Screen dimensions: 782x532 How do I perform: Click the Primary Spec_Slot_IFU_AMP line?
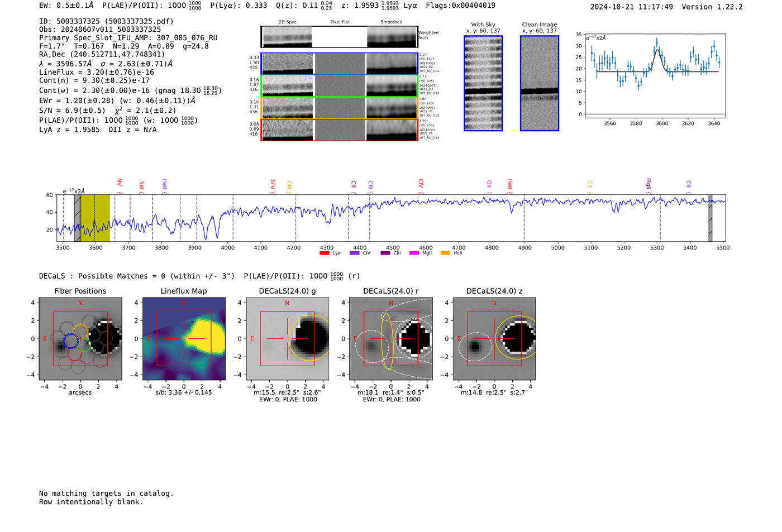pos(128,38)
